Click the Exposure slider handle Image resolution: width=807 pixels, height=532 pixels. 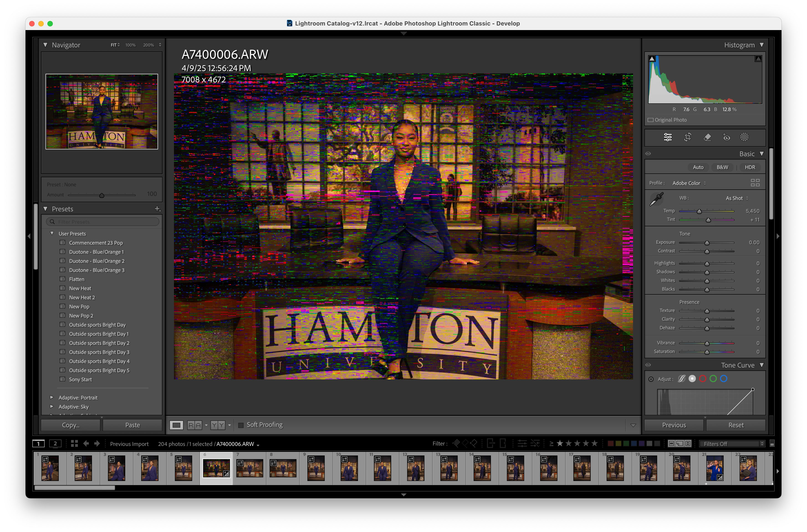(707, 243)
